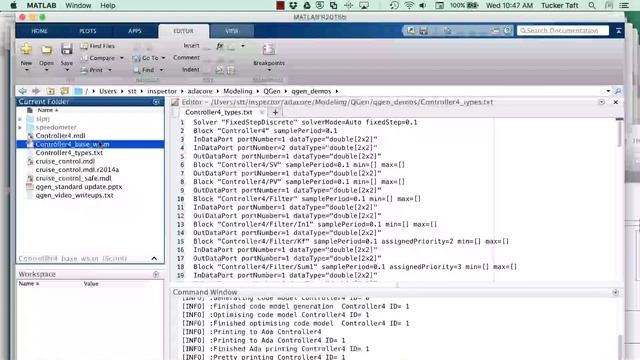This screenshot has width=640, height=360.
Task: Click the New file plus icon
Action: [27, 49]
